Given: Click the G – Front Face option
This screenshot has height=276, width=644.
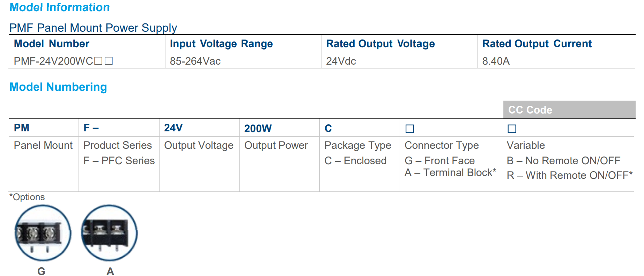Looking at the screenshot, I should 439,161.
